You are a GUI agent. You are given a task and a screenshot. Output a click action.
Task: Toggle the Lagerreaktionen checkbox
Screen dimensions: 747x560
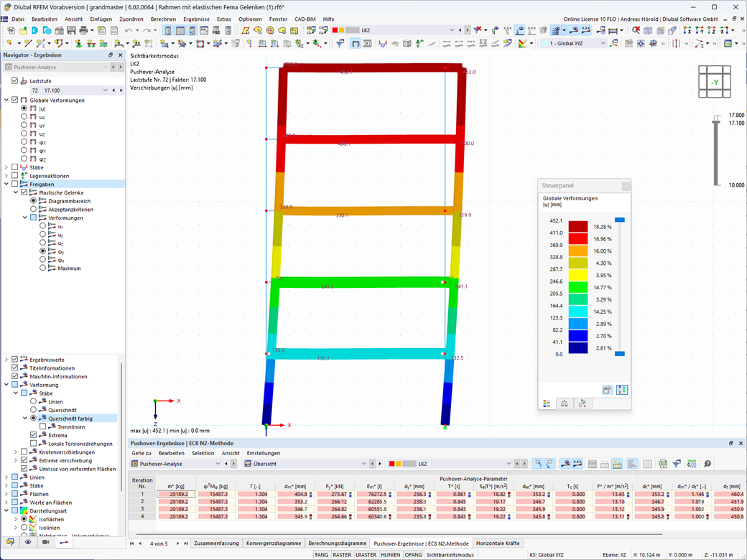(x=15, y=176)
